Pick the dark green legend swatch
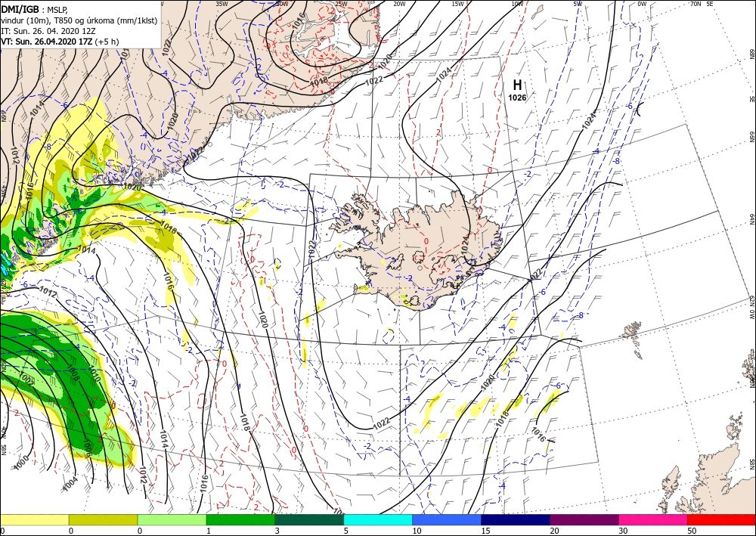The width and height of the screenshot is (756, 536). 309,519
